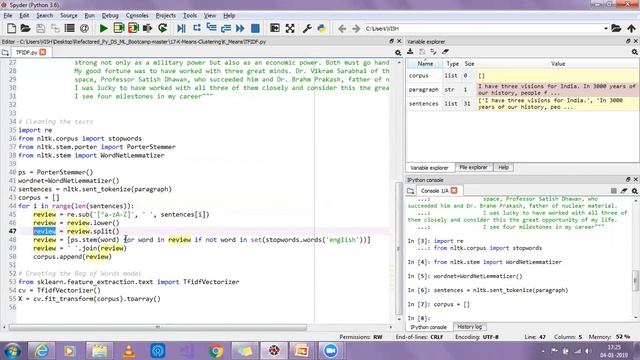Click the IPython console vertical scrollbar
Viewport: 640px width, 360px height.
click(x=636, y=280)
